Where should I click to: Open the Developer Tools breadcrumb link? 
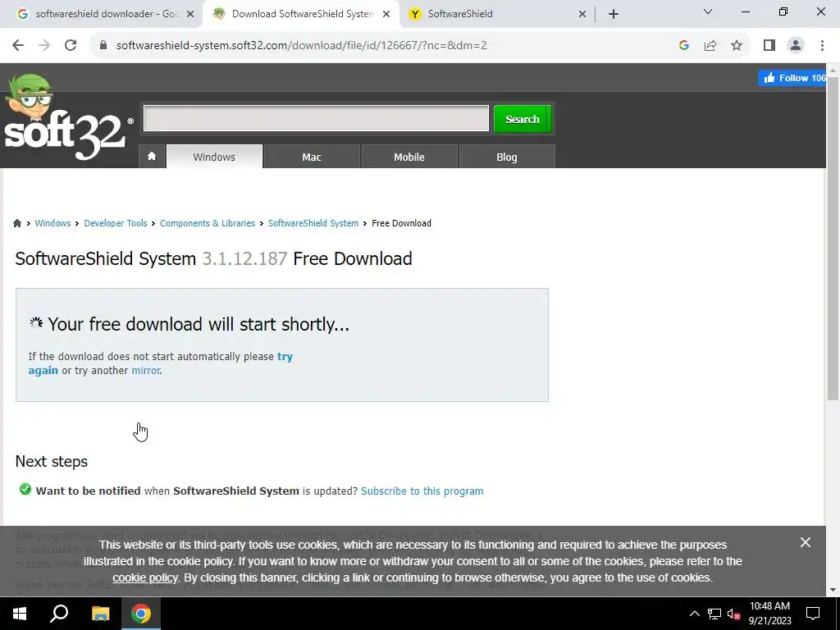tap(115, 223)
